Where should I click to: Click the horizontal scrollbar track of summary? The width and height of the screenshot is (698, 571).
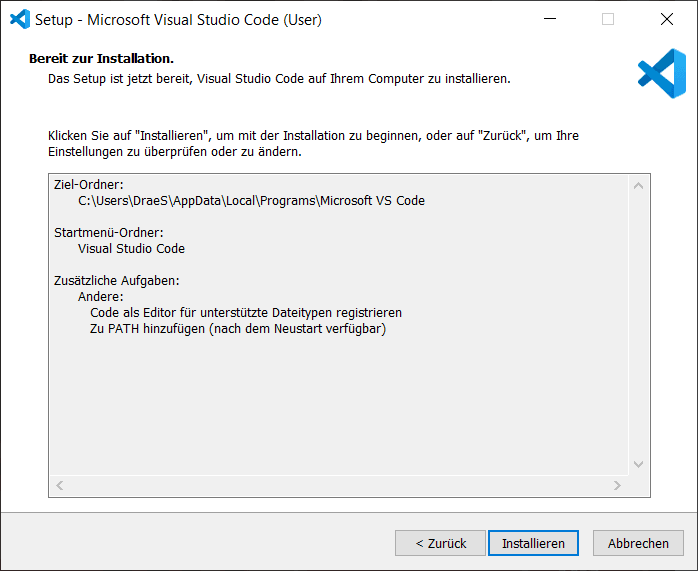point(338,486)
